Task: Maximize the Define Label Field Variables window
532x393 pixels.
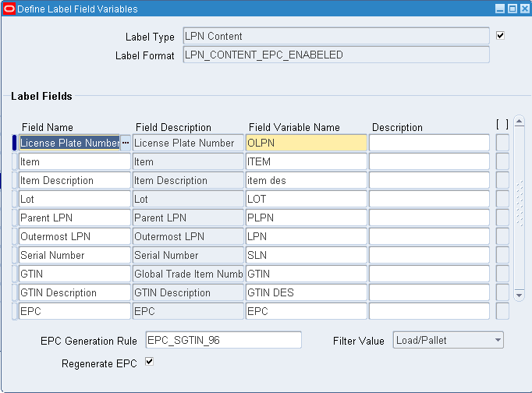Action: click(x=512, y=9)
